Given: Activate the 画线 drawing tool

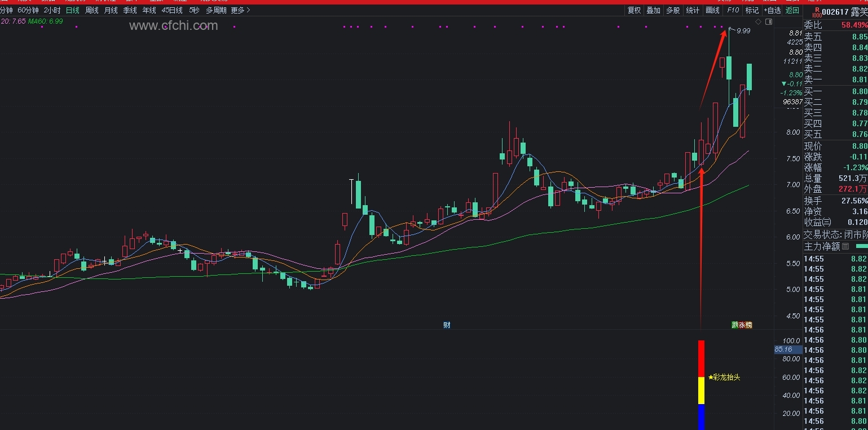Looking at the screenshot, I should click(713, 10).
